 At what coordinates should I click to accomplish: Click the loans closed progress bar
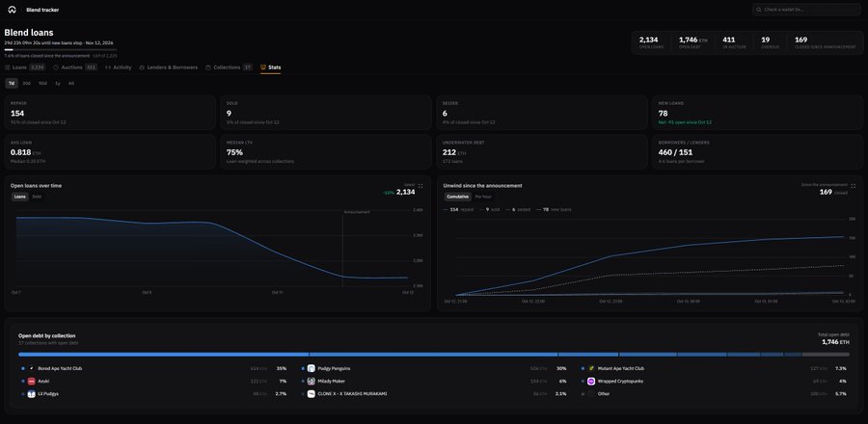(x=61, y=50)
